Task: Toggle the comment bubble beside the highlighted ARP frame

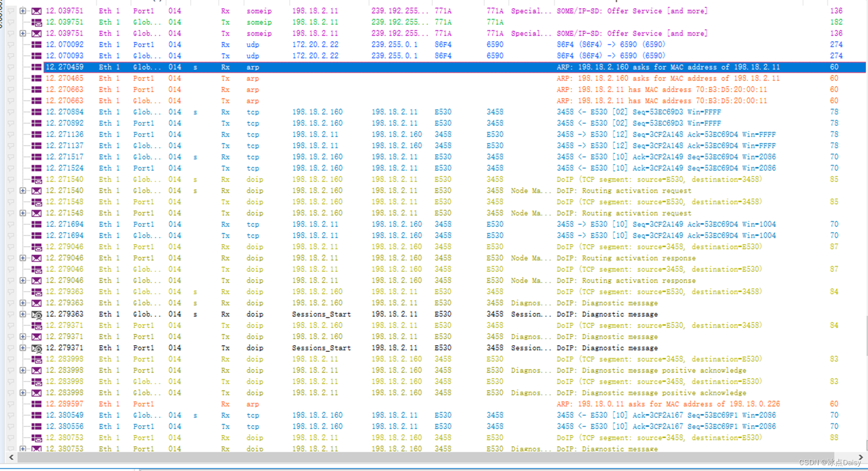Action: coord(11,67)
